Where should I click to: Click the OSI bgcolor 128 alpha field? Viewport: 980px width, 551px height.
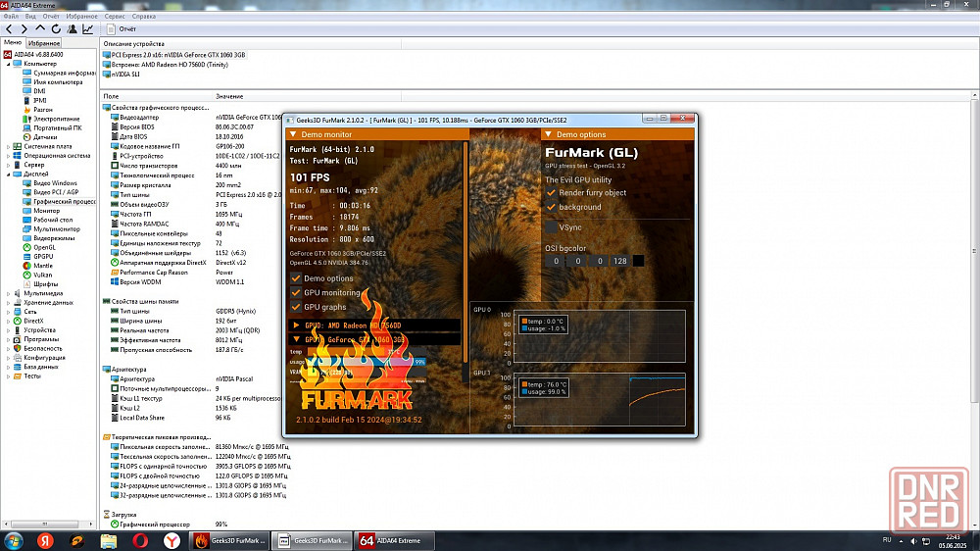[620, 261]
